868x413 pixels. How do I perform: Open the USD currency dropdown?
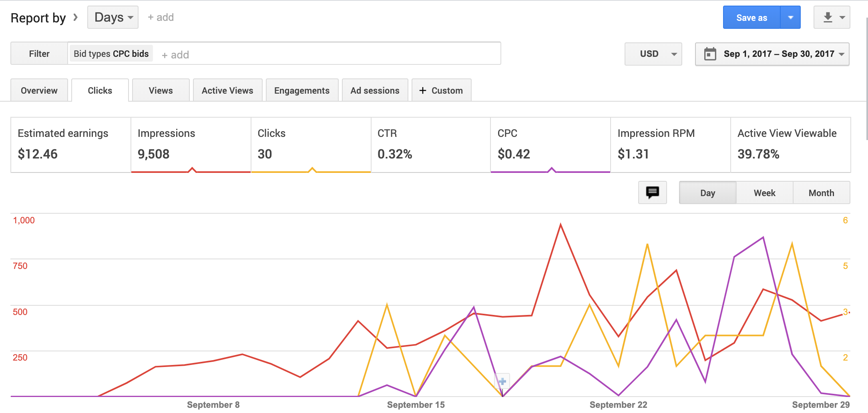click(653, 54)
